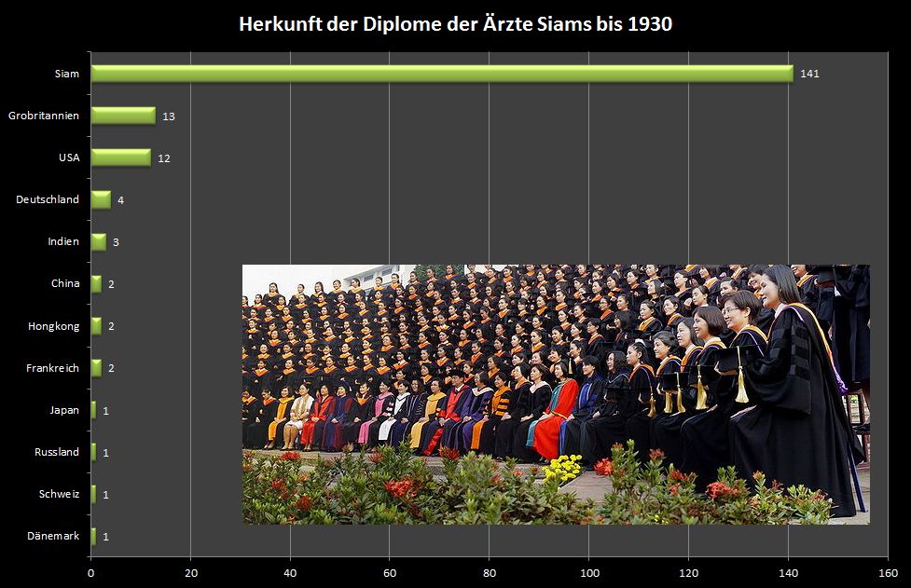Select the Schweiz category label
911x588 pixels.
59,494
